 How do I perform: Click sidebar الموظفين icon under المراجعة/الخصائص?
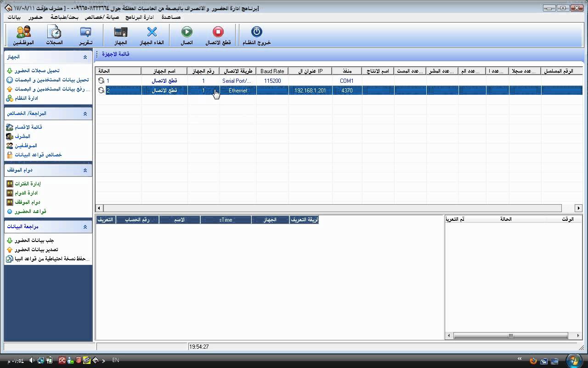point(10,145)
